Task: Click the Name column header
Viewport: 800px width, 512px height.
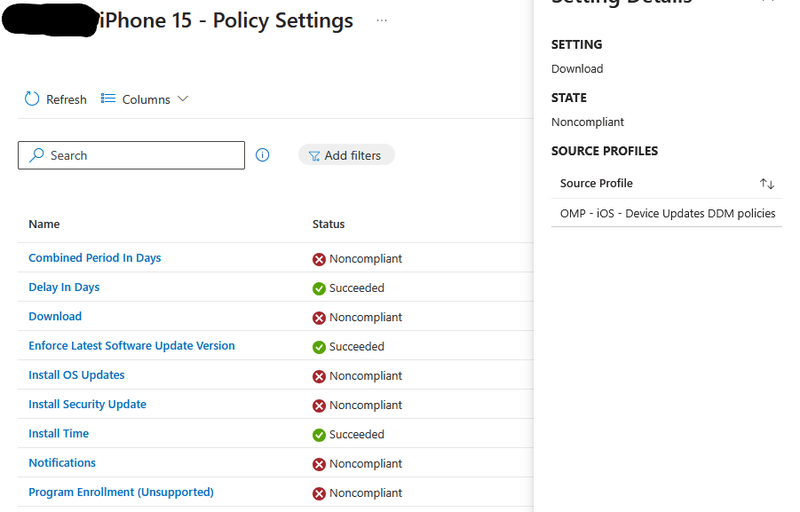Action: (x=44, y=224)
